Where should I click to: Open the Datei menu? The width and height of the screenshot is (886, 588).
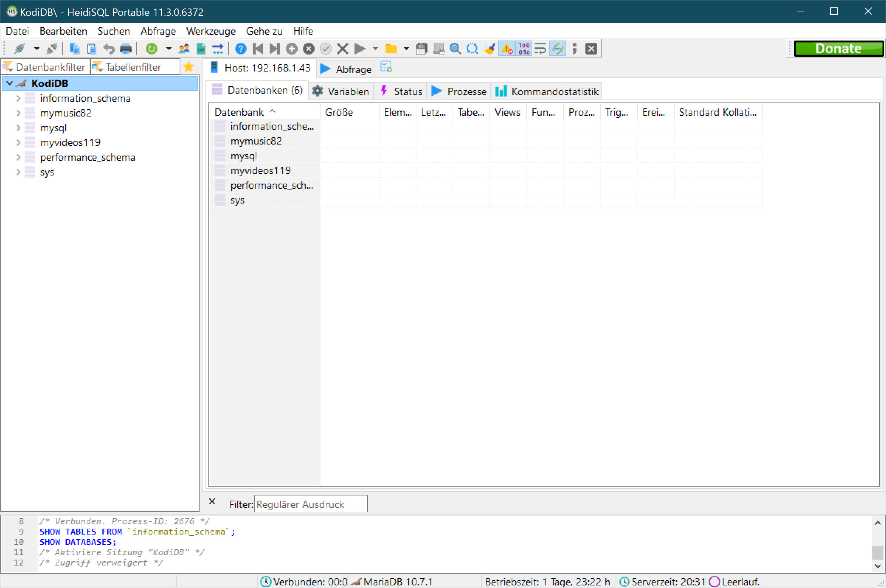click(17, 31)
